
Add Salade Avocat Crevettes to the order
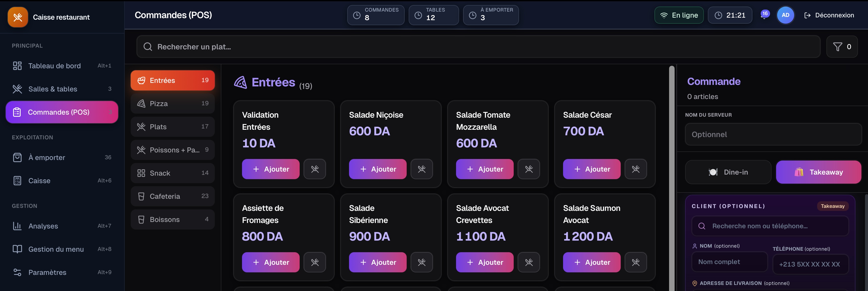point(484,262)
